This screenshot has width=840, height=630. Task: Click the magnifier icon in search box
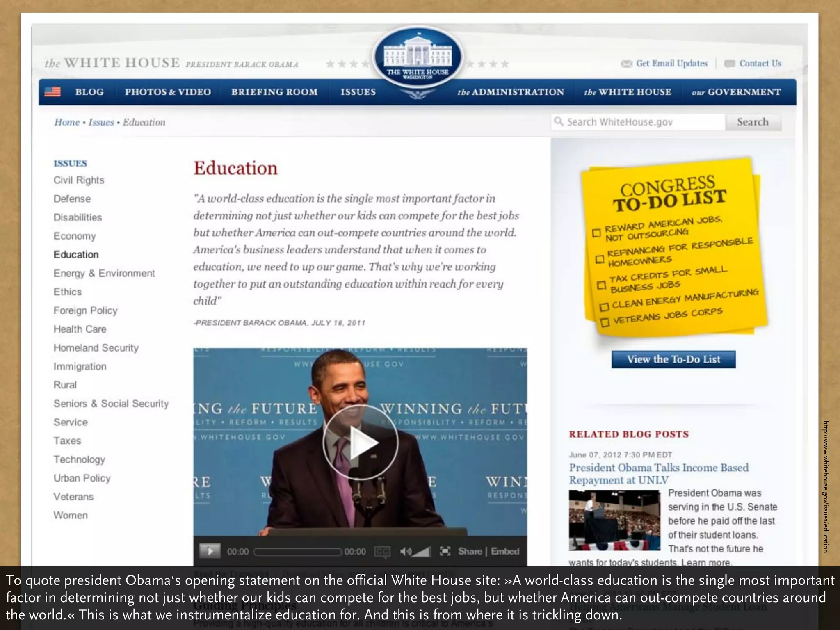pyautogui.click(x=558, y=121)
